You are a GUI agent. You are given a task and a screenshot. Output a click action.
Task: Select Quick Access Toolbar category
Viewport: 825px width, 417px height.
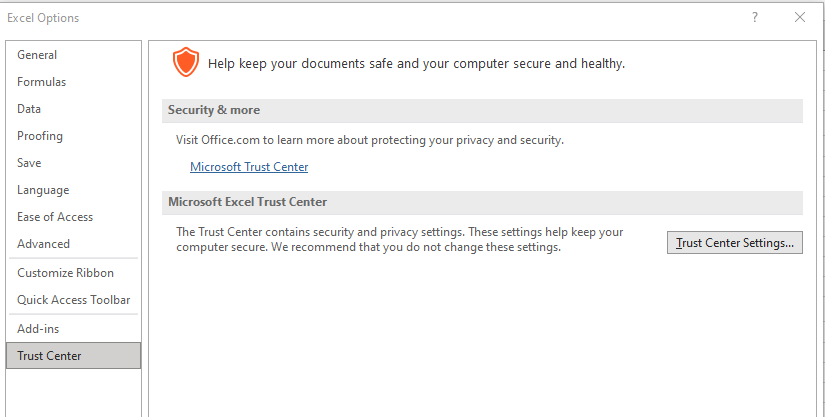coord(73,300)
